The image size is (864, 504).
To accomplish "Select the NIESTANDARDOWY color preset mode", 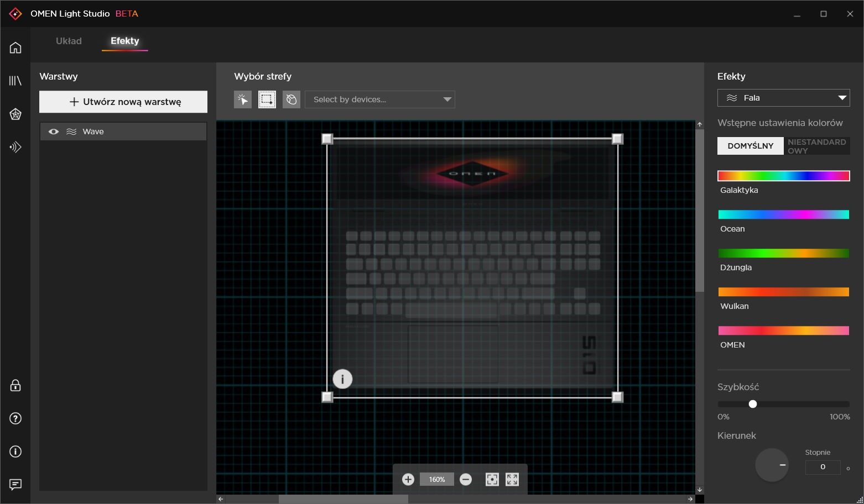I will [817, 146].
